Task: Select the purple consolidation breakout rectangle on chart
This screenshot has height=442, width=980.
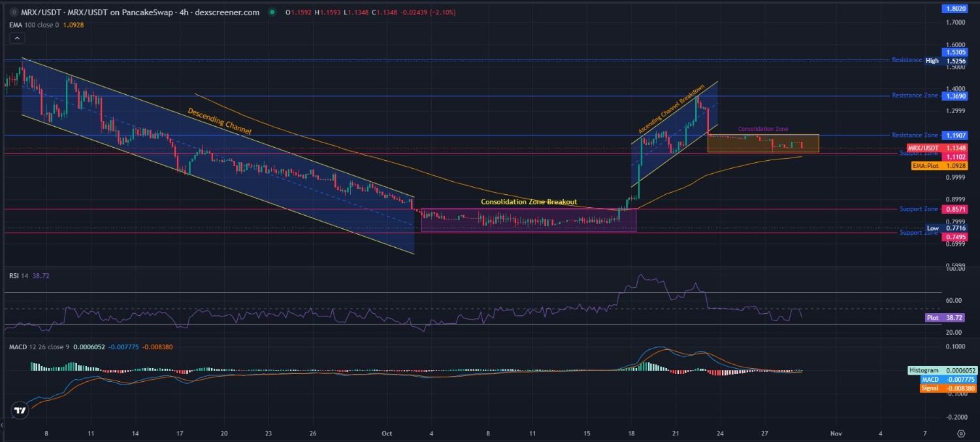Action: click(x=529, y=220)
